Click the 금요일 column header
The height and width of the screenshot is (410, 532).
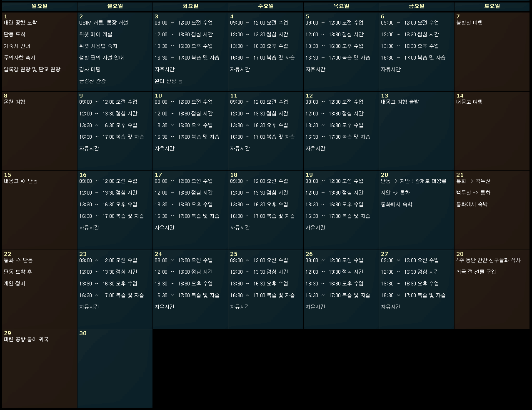417,6
